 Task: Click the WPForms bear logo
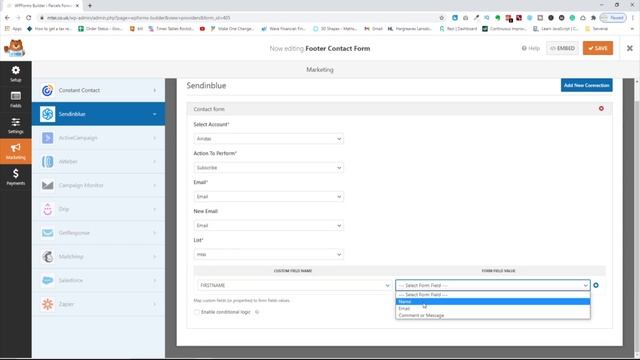(14, 49)
